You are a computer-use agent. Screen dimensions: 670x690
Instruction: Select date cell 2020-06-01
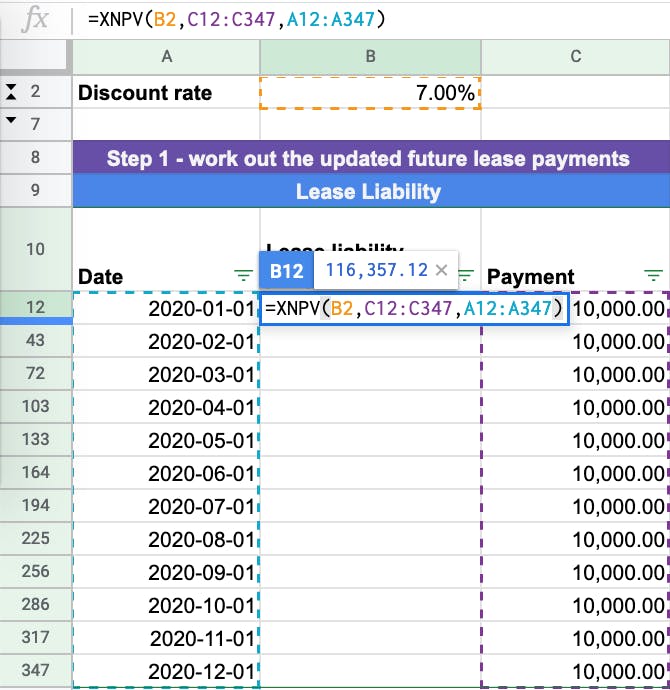pyautogui.click(x=166, y=473)
